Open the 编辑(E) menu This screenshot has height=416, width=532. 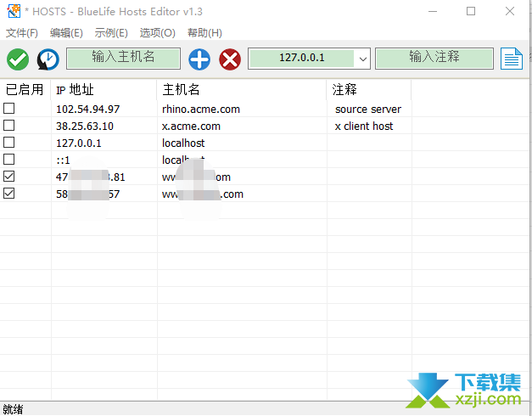tap(66, 33)
